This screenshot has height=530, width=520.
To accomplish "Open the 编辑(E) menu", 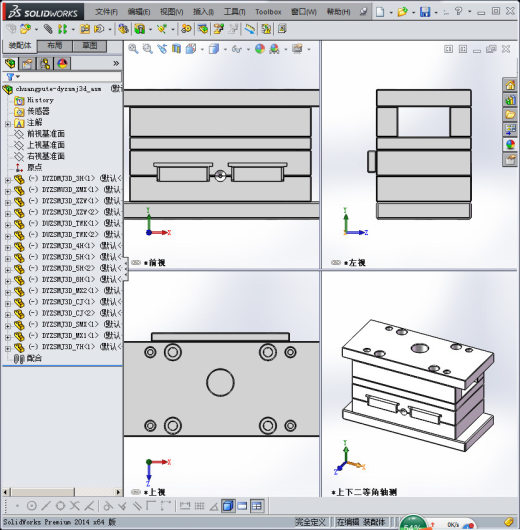I will [139, 12].
